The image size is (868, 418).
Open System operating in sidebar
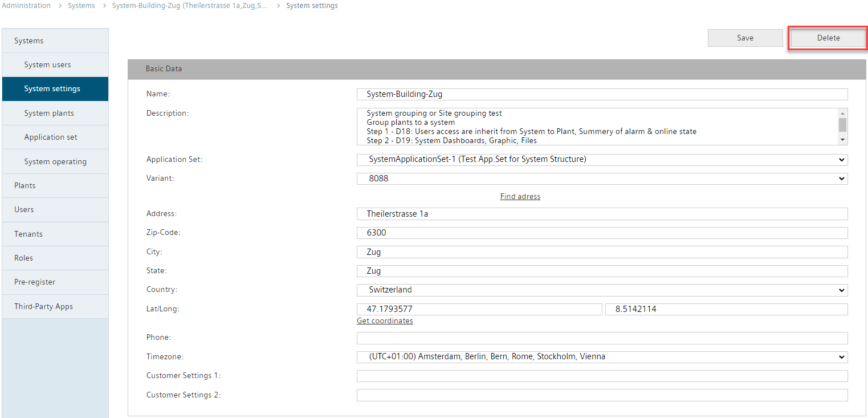(55, 162)
